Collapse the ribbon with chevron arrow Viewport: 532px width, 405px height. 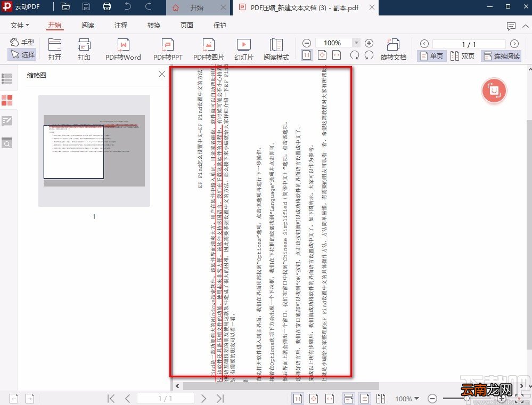(526, 26)
